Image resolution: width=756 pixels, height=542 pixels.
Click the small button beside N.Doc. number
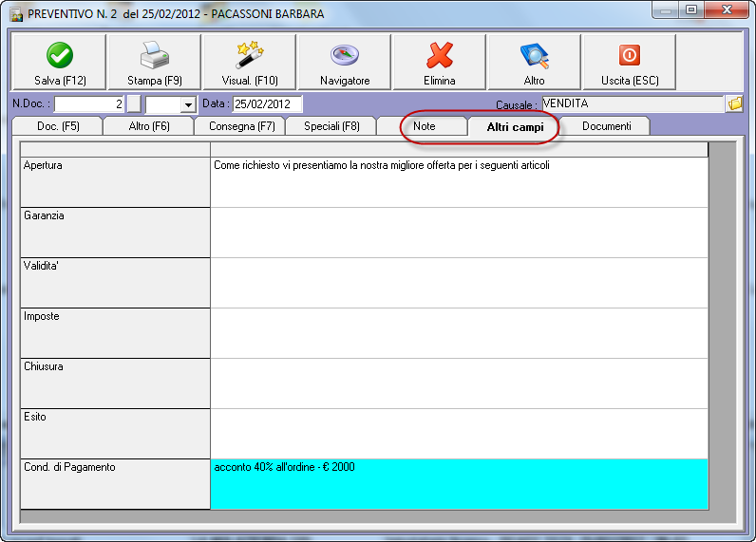pos(134,103)
